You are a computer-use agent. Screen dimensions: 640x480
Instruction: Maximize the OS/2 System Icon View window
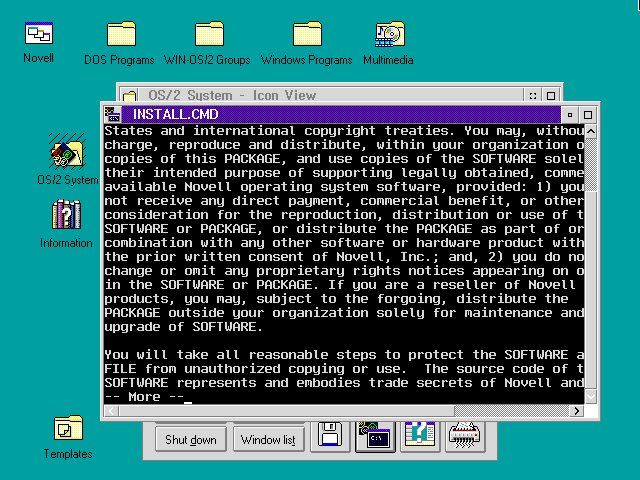(x=551, y=96)
